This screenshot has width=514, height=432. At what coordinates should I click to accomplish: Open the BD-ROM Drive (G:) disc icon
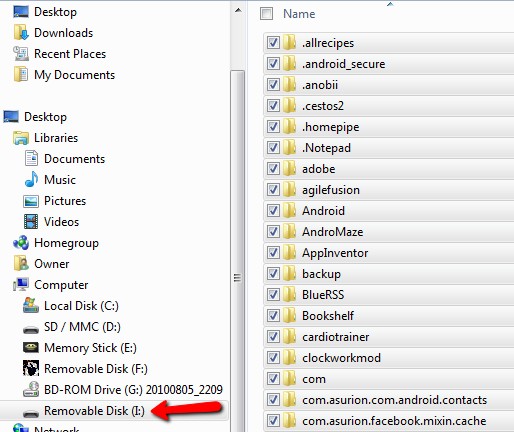[31, 390]
